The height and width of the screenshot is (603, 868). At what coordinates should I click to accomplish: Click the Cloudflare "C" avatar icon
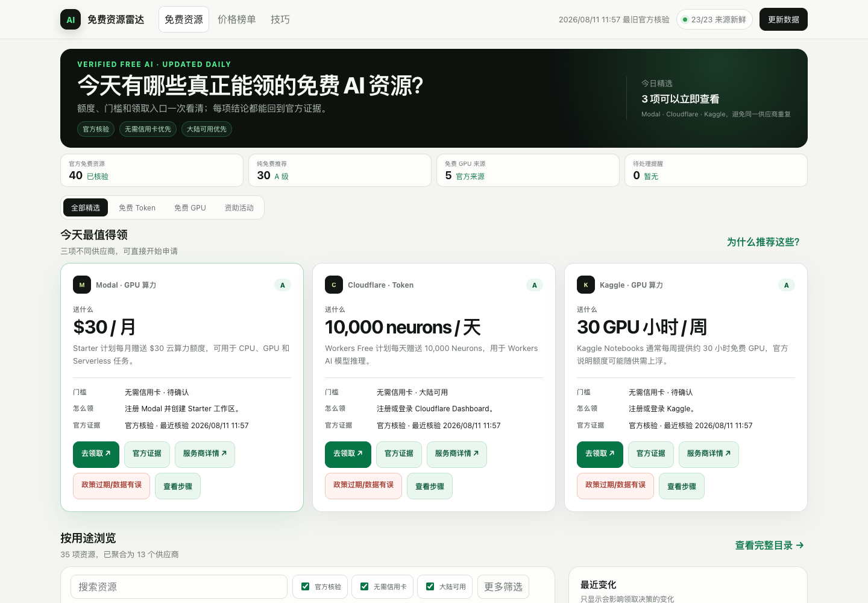pyautogui.click(x=334, y=285)
